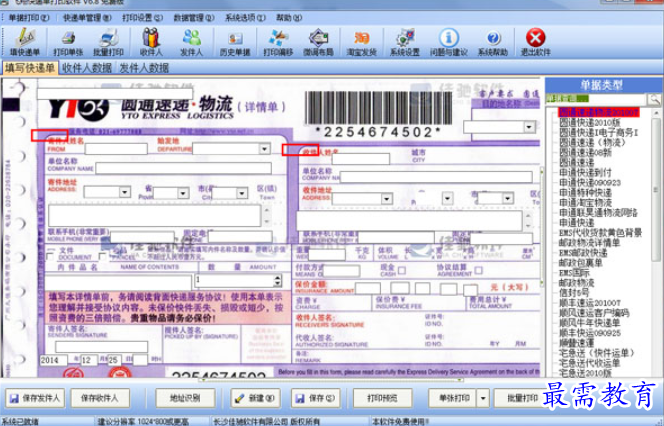Switch to the 填写快递单 tab
664x426 pixels.
[x=30, y=68]
